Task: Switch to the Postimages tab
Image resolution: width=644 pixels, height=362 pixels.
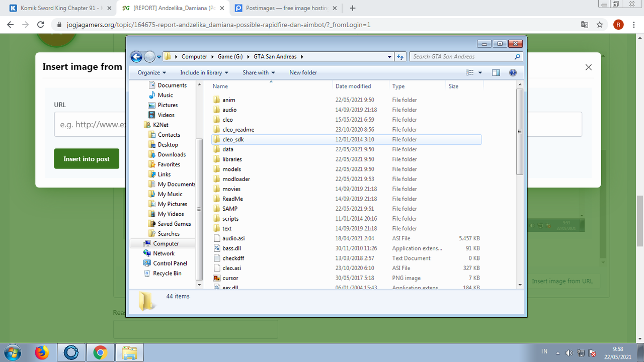Action: point(286,8)
